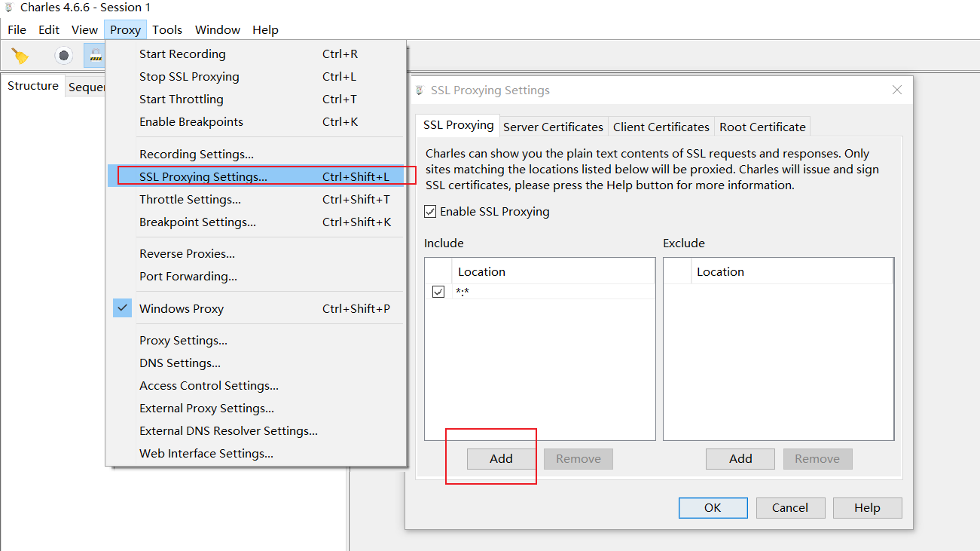
Task: Click Remove under the Include list
Action: pyautogui.click(x=579, y=459)
